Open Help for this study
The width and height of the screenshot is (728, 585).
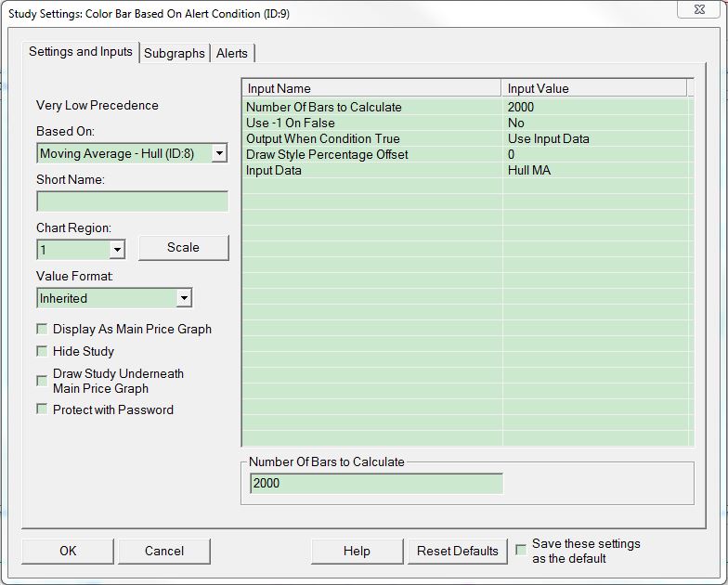pyautogui.click(x=357, y=551)
